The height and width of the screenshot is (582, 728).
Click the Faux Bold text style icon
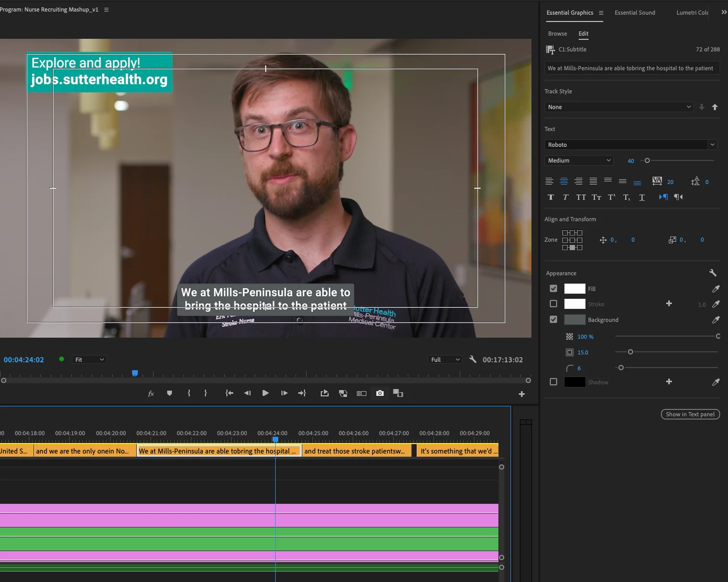click(x=550, y=197)
